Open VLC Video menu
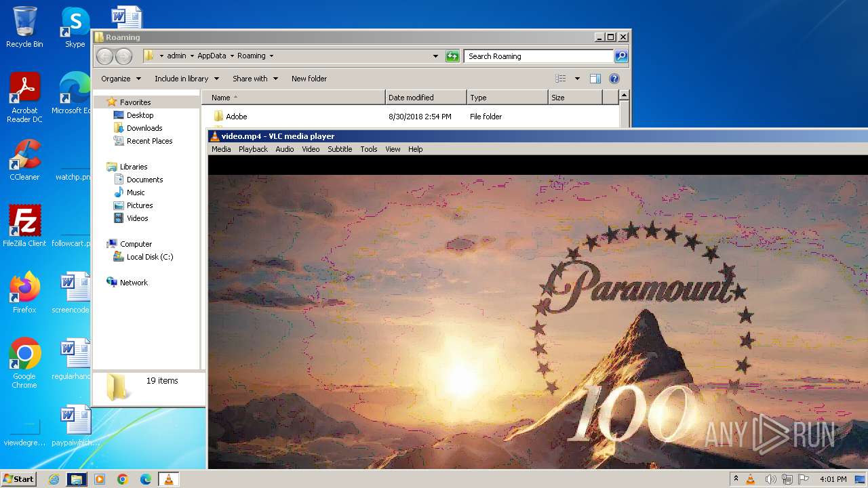This screenshot has height=488, width=868. [x=311, y=149]
